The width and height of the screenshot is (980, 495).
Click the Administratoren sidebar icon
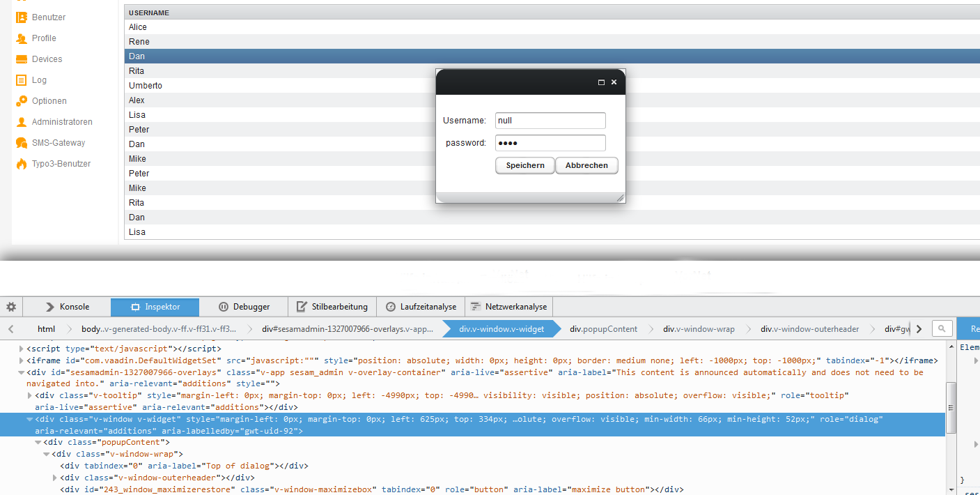(x=22, y=122)
